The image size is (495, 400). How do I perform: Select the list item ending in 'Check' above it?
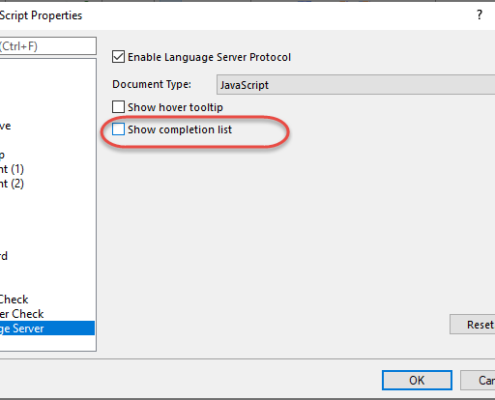pos(14,299)
